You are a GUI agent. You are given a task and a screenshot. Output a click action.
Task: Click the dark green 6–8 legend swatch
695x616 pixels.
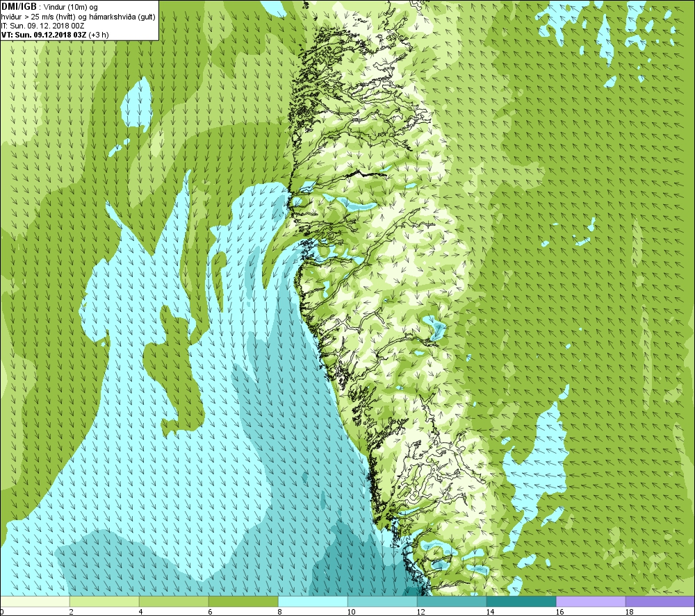click(243, 601)
